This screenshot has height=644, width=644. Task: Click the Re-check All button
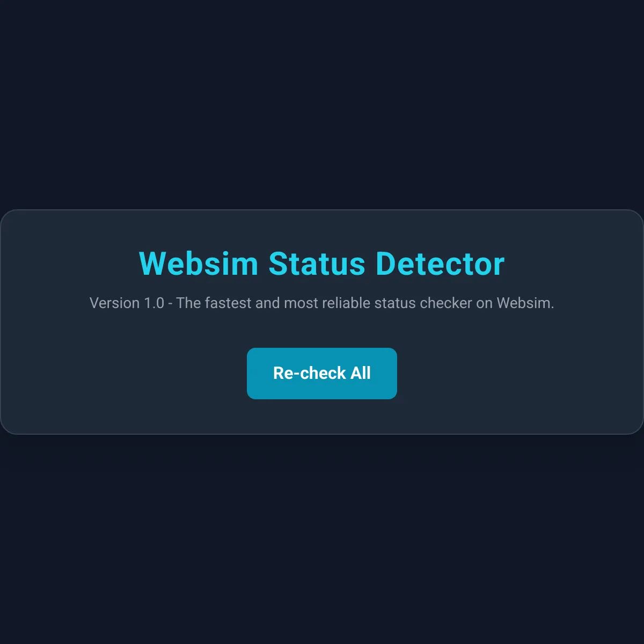point(322,374)
